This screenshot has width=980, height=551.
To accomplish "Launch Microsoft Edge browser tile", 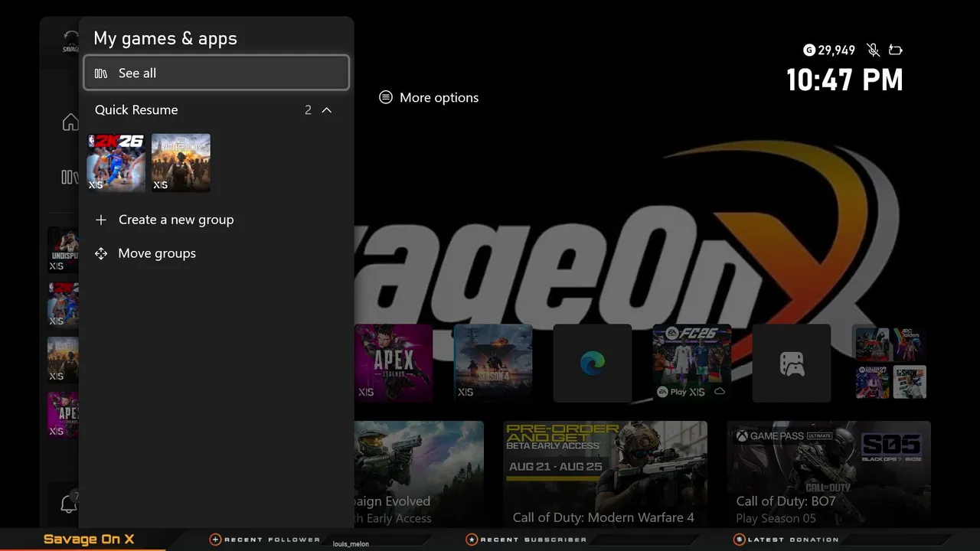I will 593,364.
